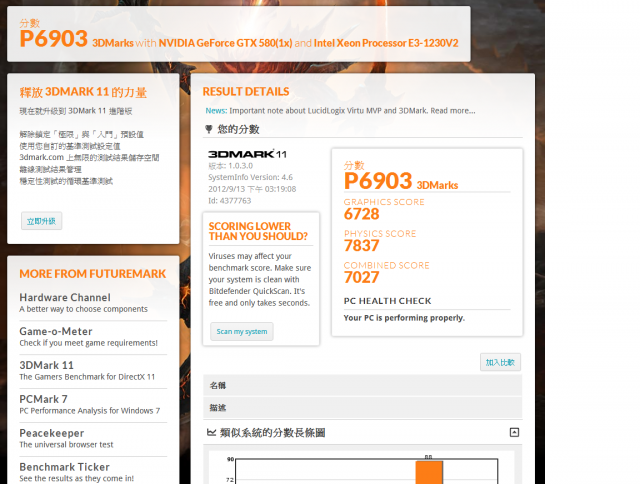The width and height of the screenshot is (640, 484).
Task: Click the SCORING LOWER THAN YOU SHOULD? heading
Action: point(258,231)
